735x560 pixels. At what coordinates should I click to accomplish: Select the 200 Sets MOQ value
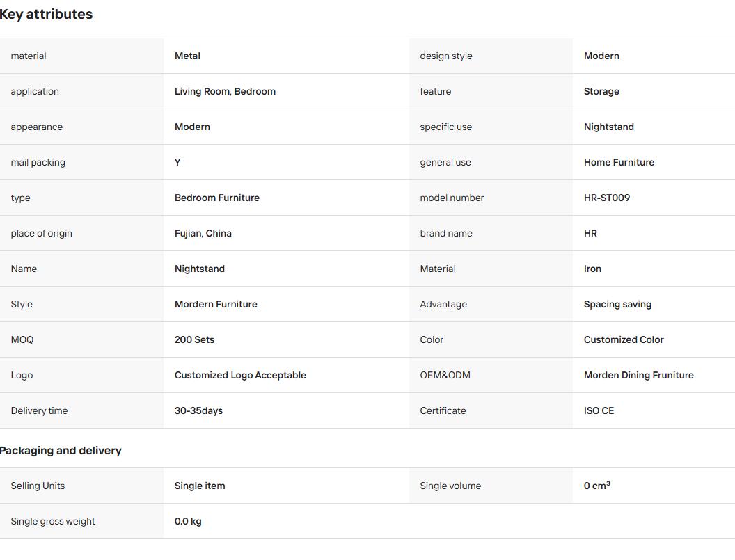194,339
